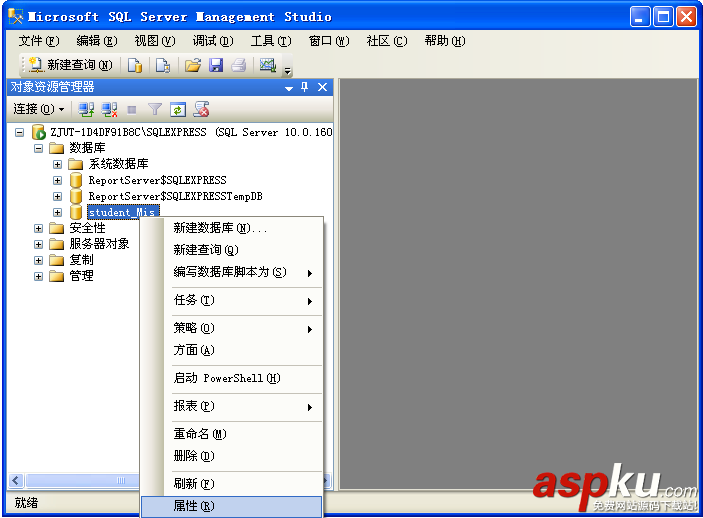
Task: Expand the 服务器对象 folder
Action: click(39, 244)
